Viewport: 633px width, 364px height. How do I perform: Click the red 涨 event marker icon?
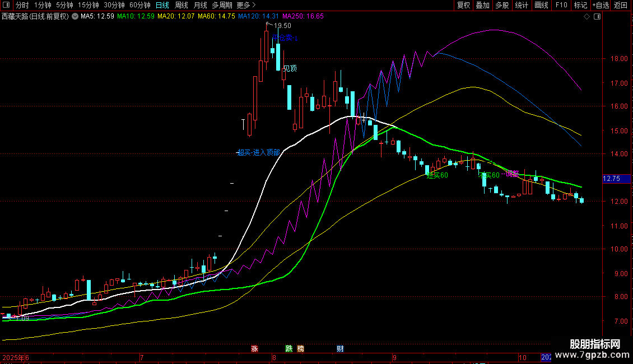tap(255, 349)
